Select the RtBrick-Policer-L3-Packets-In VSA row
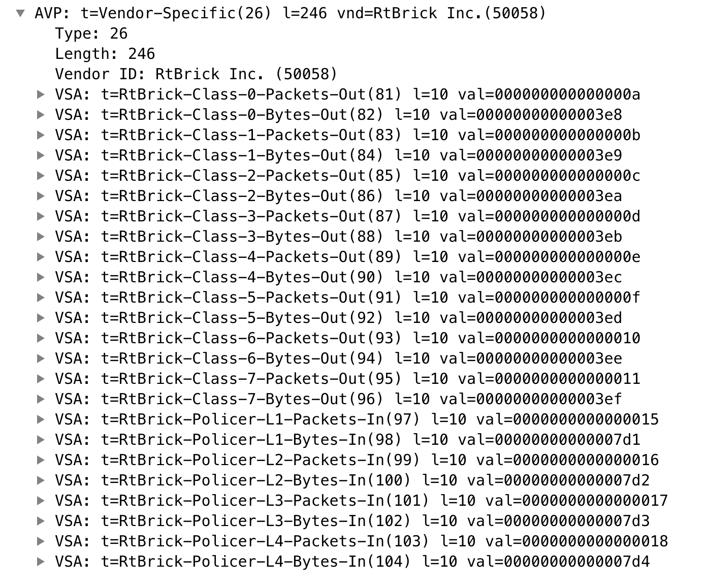 (x=361, y=501)
